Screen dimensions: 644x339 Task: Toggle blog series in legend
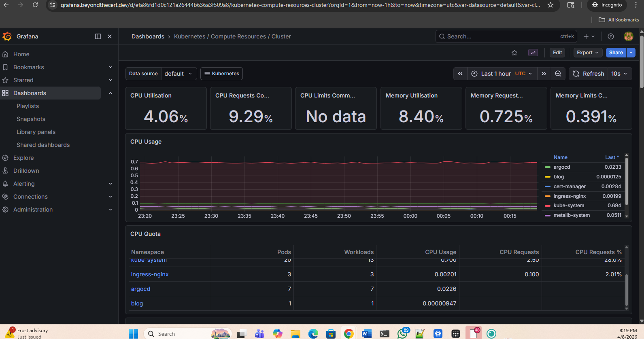[559, 177]
